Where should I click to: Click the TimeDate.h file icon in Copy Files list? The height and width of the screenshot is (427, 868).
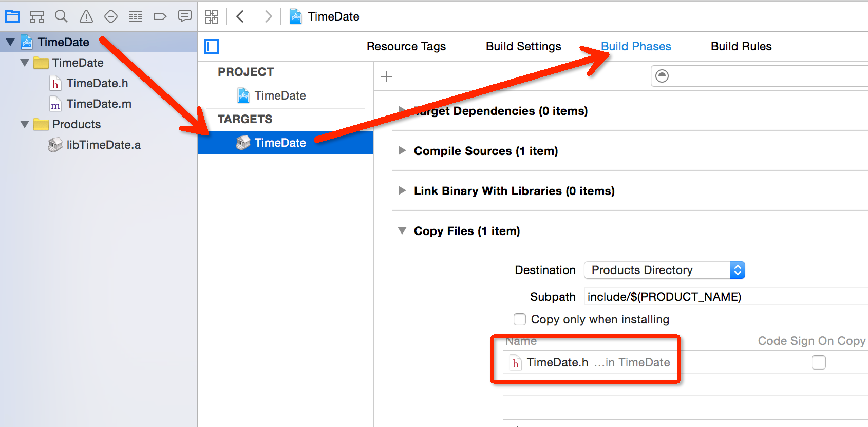tap(516, 362)
